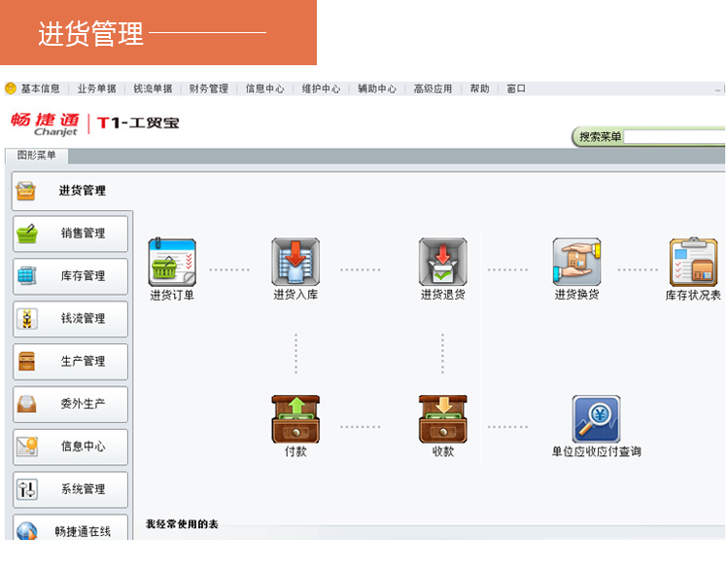Select the 钱流管理 sidebar button
The image size is (728, 571).
(x=71, y=319)
